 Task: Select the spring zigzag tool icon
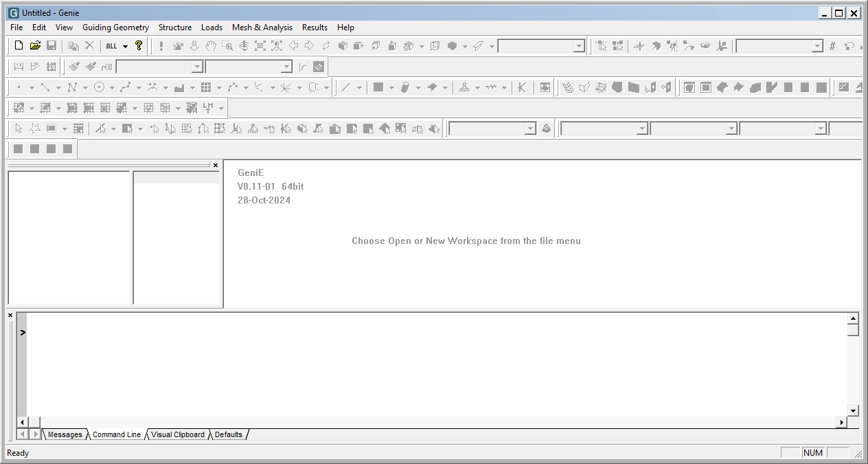click(491, 87)
